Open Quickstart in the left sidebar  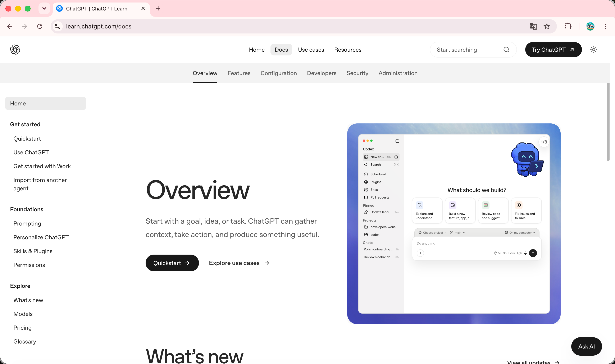pos(27,138)
